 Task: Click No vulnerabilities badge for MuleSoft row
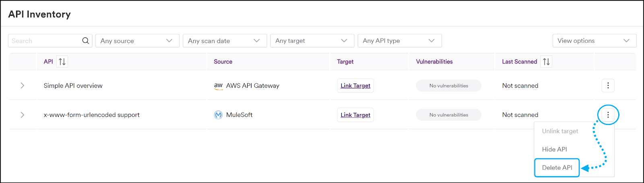pos(448,115)
